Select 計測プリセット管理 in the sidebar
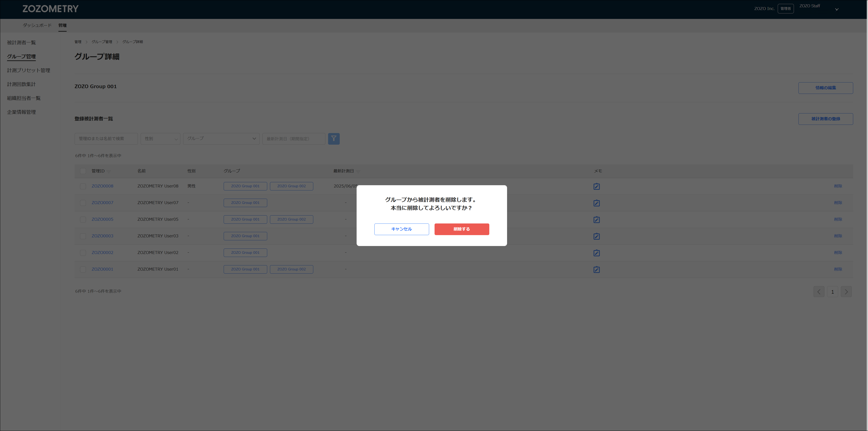 [x=29, y=70]
